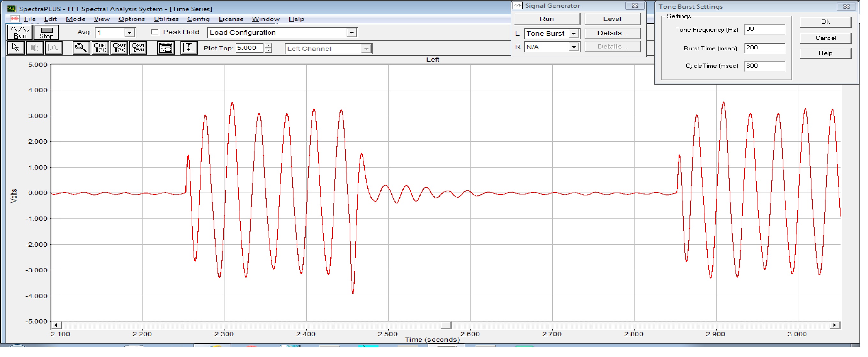Select the arrow pointer cursor tool
The height and width of the screenshot is (357, 868).
click(16, 48)
